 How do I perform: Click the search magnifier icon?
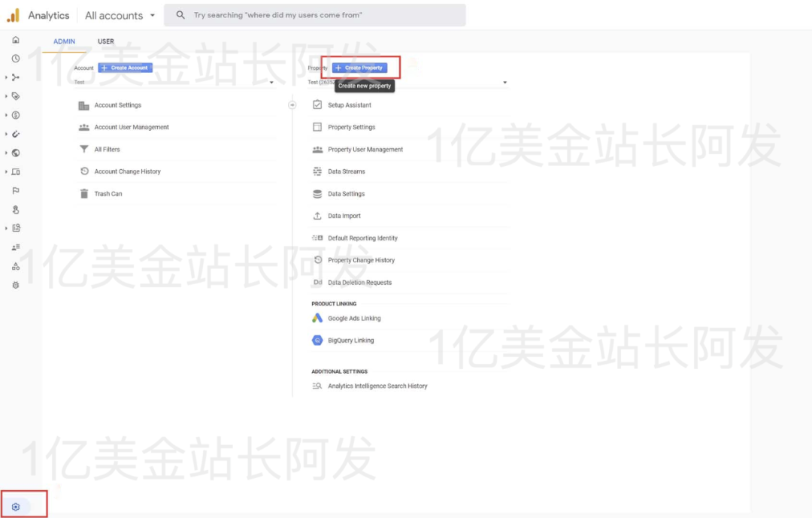tap(180, 15)
